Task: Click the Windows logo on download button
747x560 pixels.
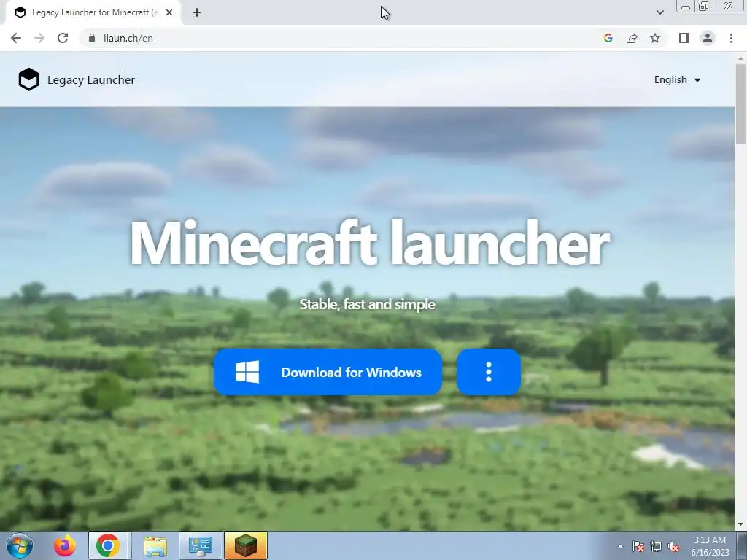Action: 247,372
